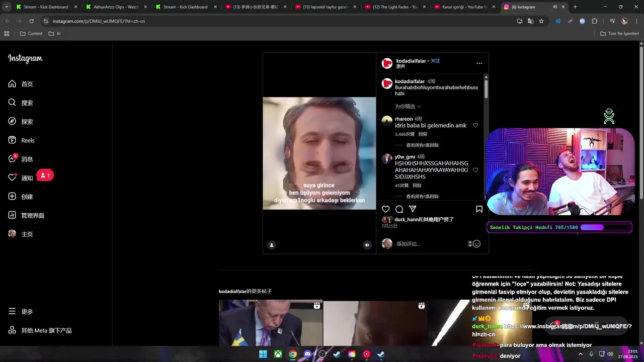Open rhareon's profile username link
644x362 pixels.
tap(404, 119)
